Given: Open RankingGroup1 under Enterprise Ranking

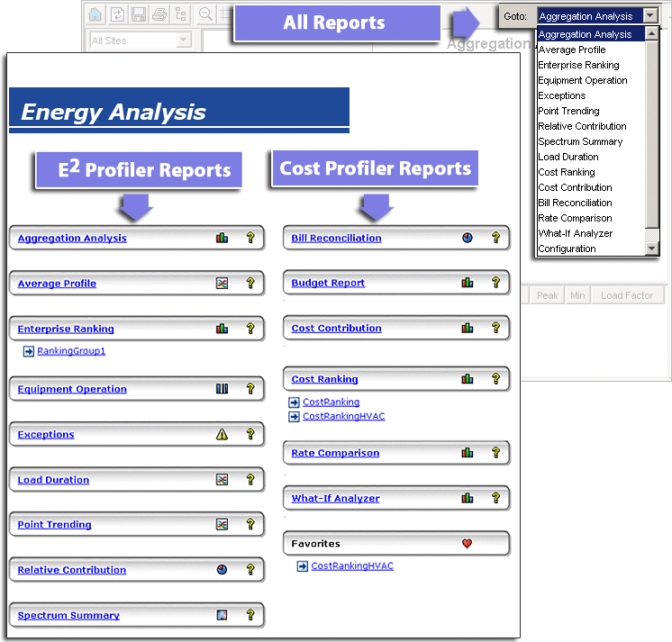Looking at the screenshot, I should point(70,351).
